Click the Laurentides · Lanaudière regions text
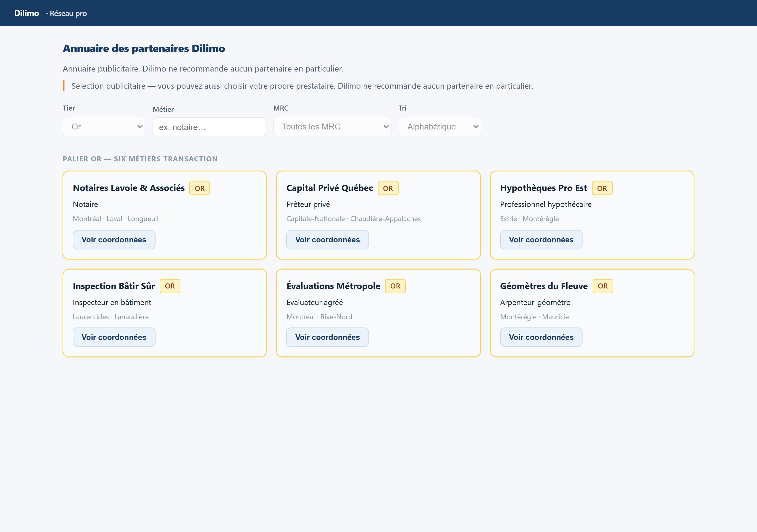 pyautogui.click(x=111, y=317)
